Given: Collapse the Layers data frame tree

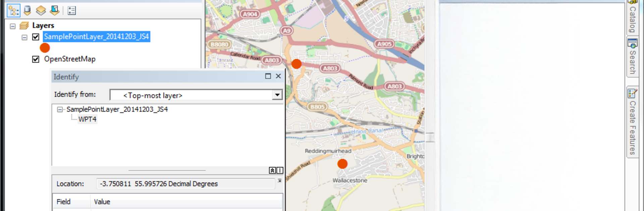Looking at the screenshot, I should tap(13, 26).
